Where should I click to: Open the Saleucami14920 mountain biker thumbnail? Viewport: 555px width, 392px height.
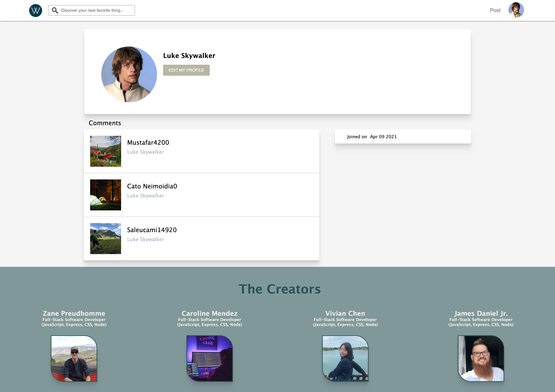pyautogui.click(x=105, y=238)
